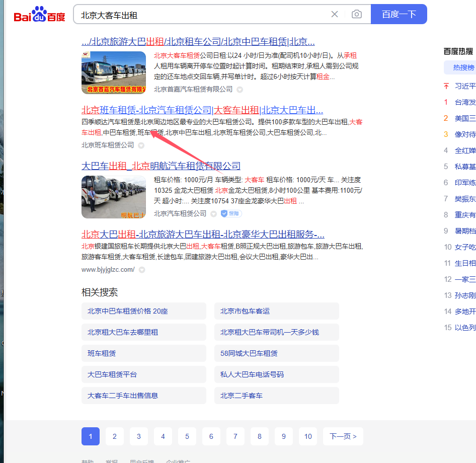Click 下一页 to go to next page
This screenshot has height=463, width=476.
click(343, 436)
